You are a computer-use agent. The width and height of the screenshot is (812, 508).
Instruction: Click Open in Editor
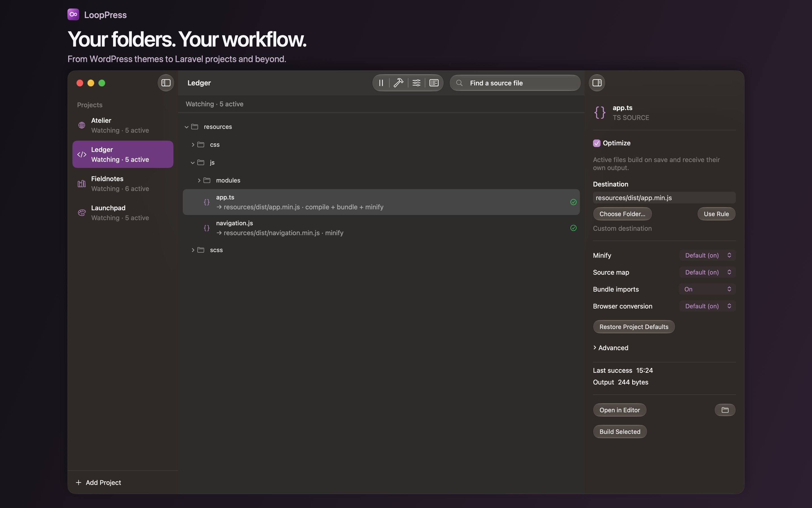click(x=620, y=410)
